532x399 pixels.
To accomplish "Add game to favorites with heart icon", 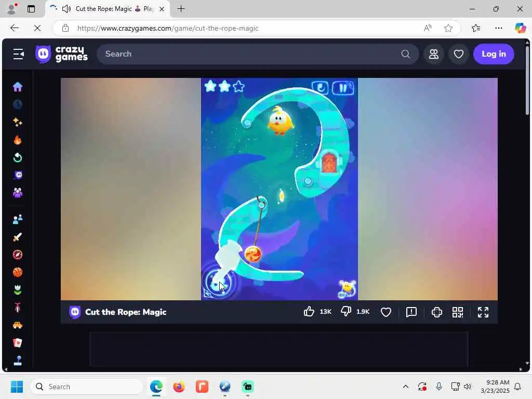I will point(386,312).
